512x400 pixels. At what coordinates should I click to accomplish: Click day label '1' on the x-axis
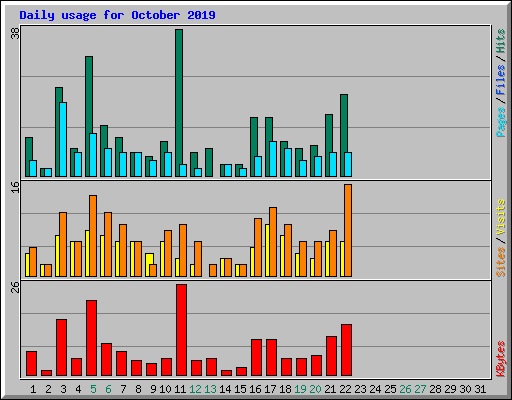click(x=33, y=389)
